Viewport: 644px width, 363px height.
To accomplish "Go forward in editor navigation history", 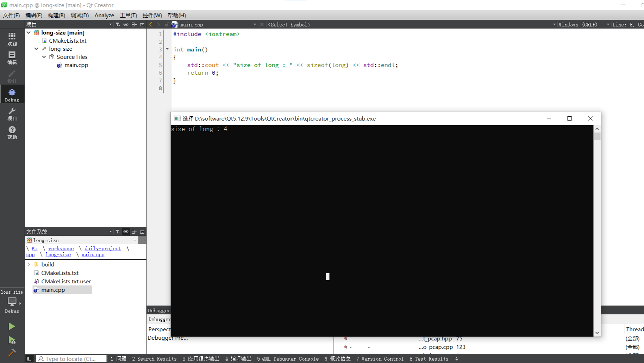I will click(x=158, y=24).
